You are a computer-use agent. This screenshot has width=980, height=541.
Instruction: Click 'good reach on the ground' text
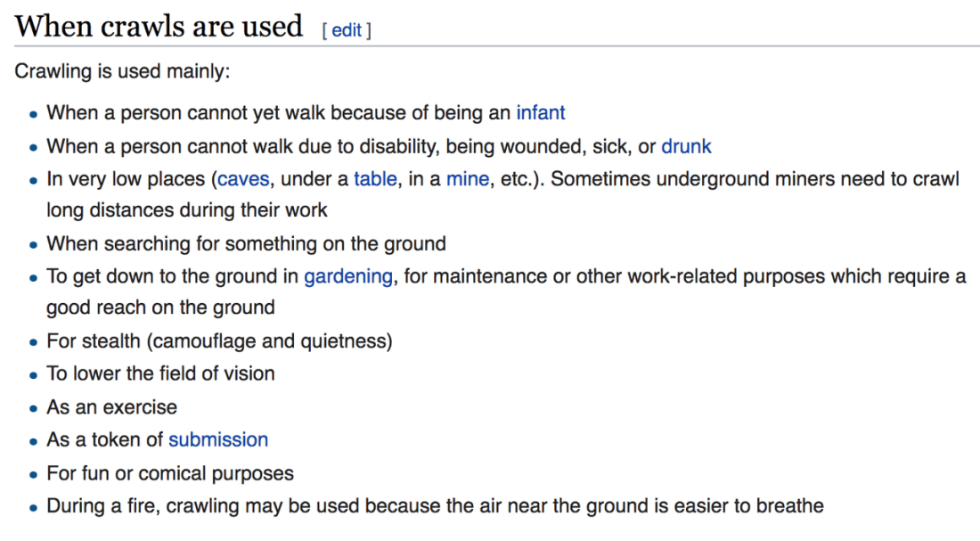[160, 307]
